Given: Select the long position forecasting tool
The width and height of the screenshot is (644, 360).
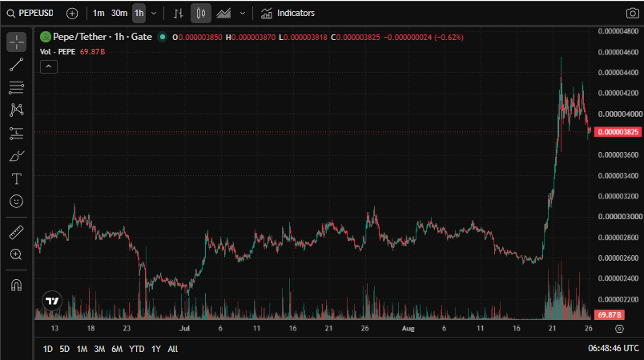Looking at the screenshot, I should tap(17, 134).
